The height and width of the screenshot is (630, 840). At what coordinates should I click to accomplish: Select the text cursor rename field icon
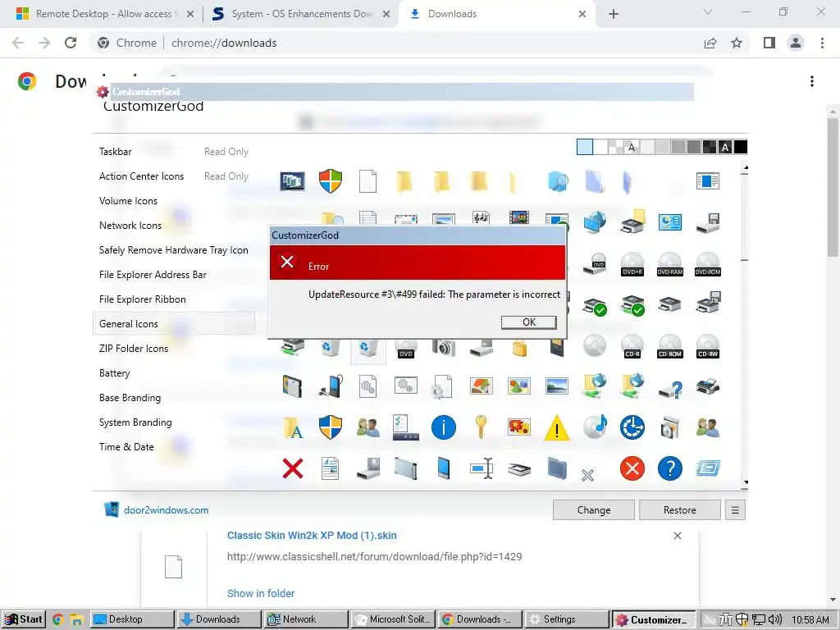click(x=481, y=468)
